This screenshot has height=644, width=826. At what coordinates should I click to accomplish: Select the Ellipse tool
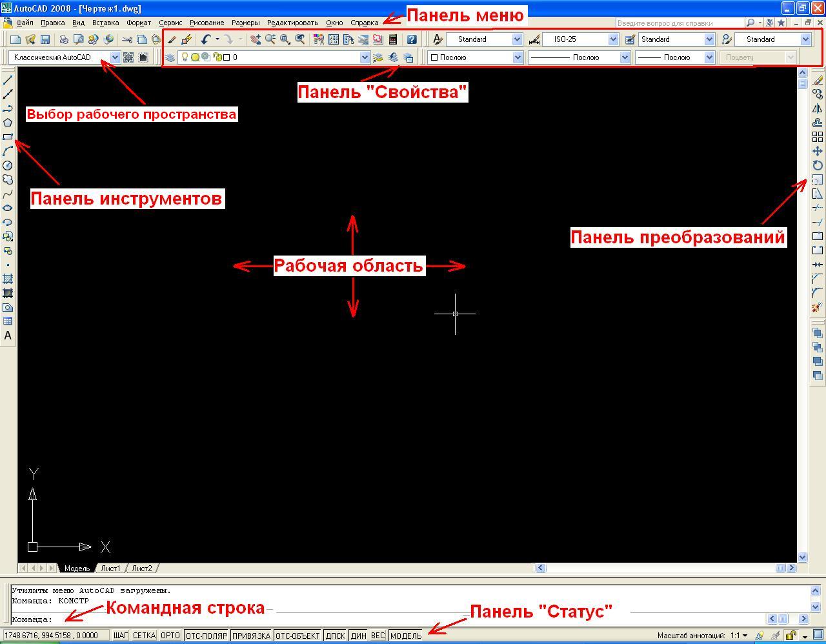8,208
